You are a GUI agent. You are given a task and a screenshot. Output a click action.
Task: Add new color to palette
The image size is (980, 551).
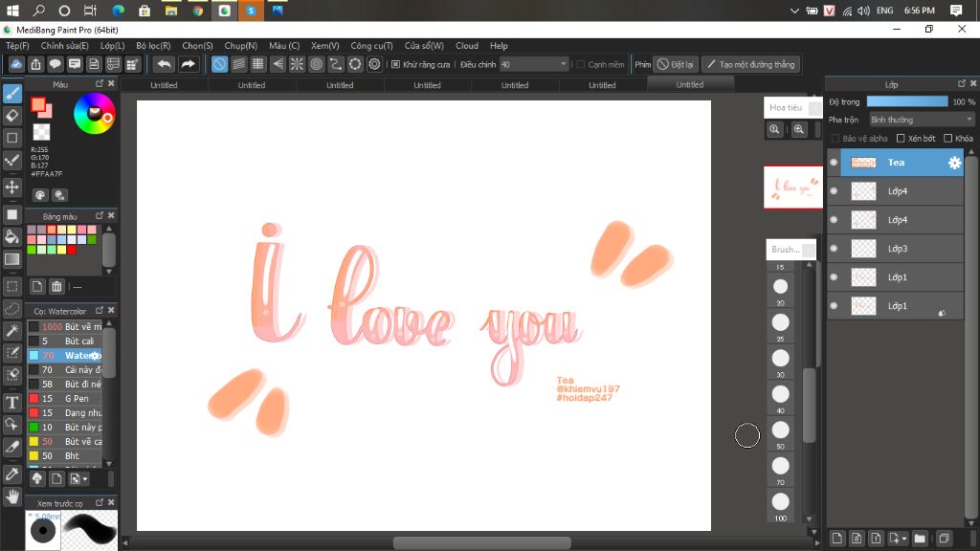[37, 287]
